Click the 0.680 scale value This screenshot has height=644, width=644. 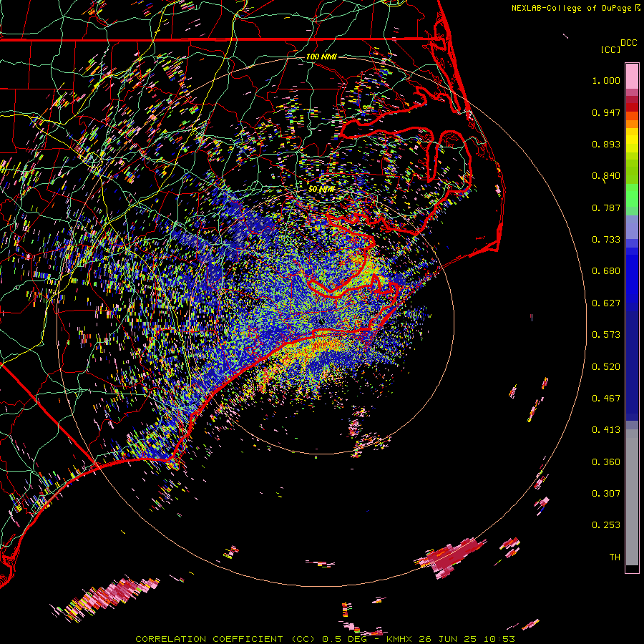(x=606, y=271)
